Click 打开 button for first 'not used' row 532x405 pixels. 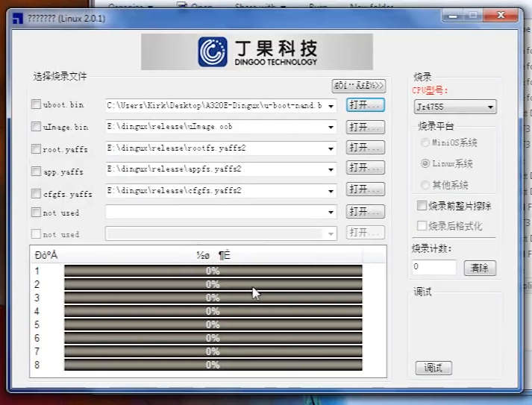coord(366,211)
